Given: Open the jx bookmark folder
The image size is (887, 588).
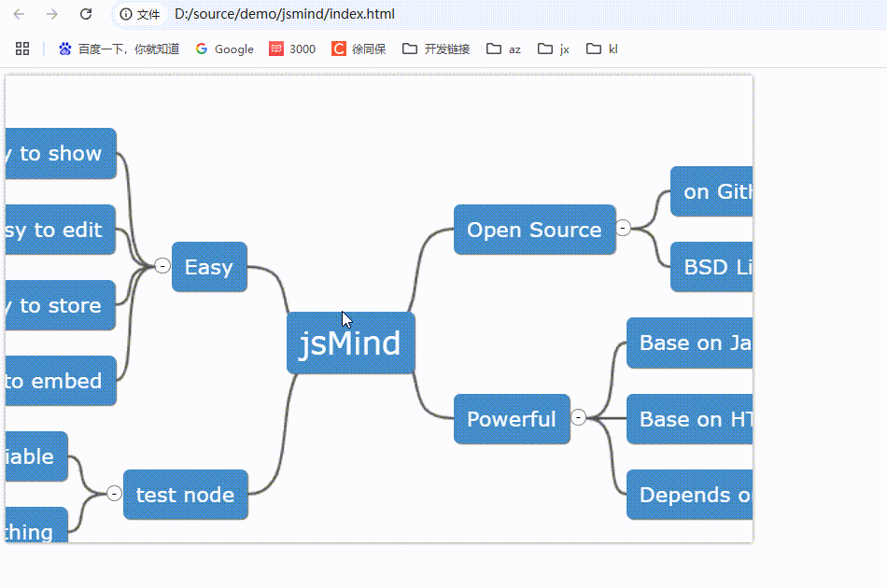Looking at the screenshot, I should point(554,49).
